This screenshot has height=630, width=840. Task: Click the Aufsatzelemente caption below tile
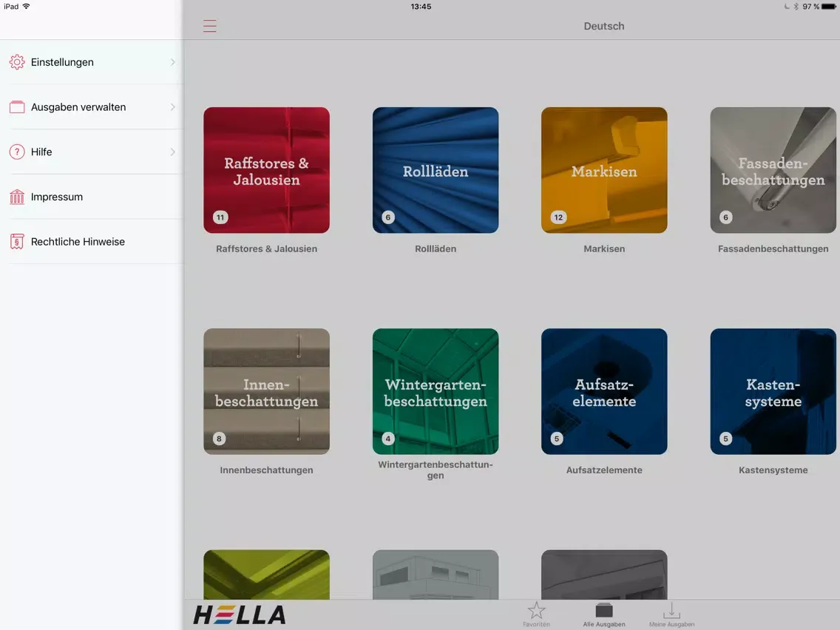604,470
